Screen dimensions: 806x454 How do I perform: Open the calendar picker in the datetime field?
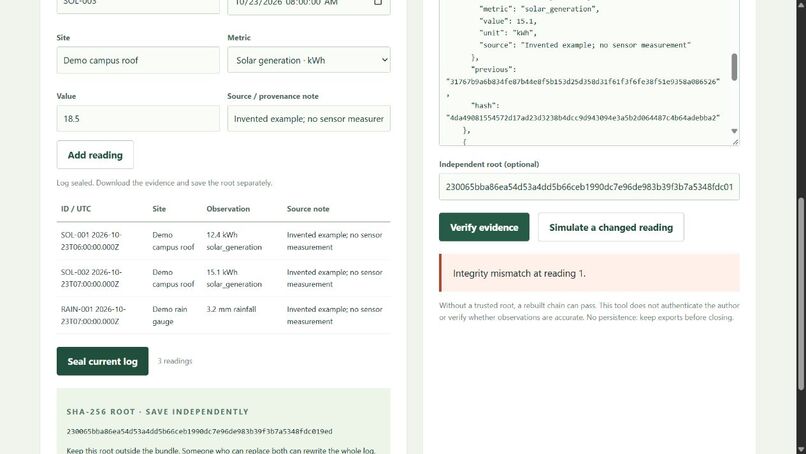(x=378, y=3)
